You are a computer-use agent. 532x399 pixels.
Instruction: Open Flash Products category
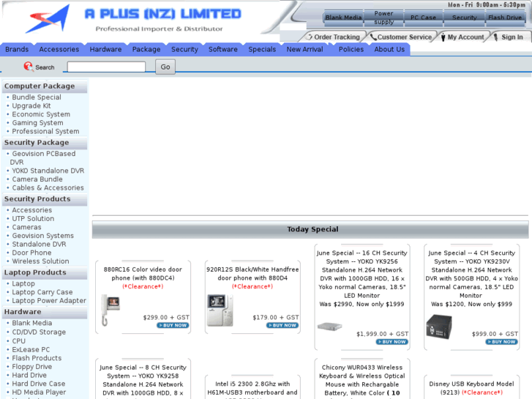point(37,358)
